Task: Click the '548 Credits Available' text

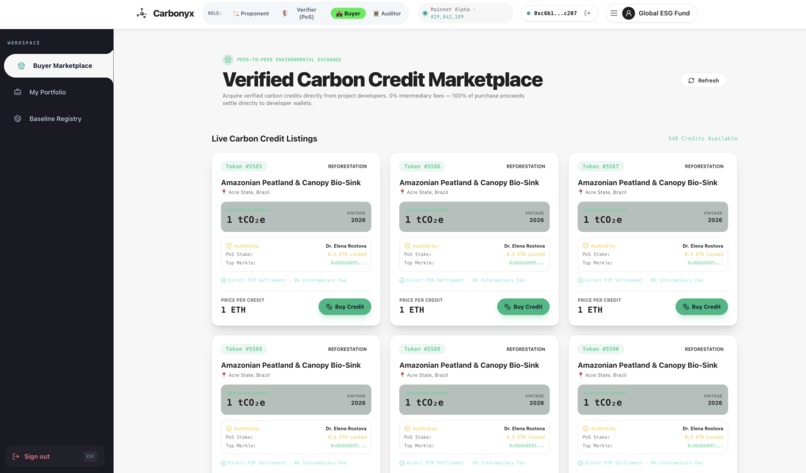Action: point(702,138)
